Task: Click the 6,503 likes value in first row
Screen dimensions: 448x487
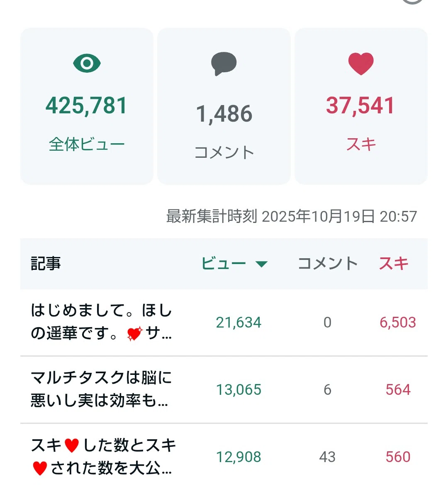Action: tap(398, 323)
